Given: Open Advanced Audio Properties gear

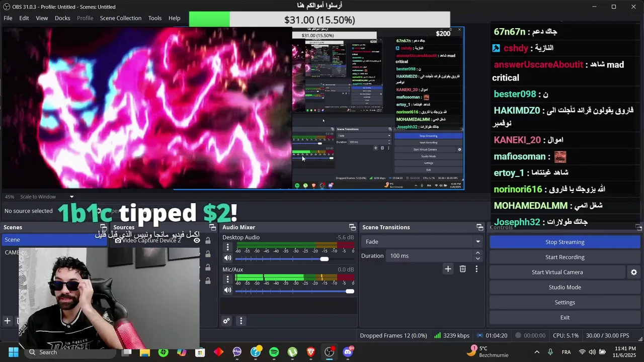Looking at the screenshot, I should tap(226, 321).
